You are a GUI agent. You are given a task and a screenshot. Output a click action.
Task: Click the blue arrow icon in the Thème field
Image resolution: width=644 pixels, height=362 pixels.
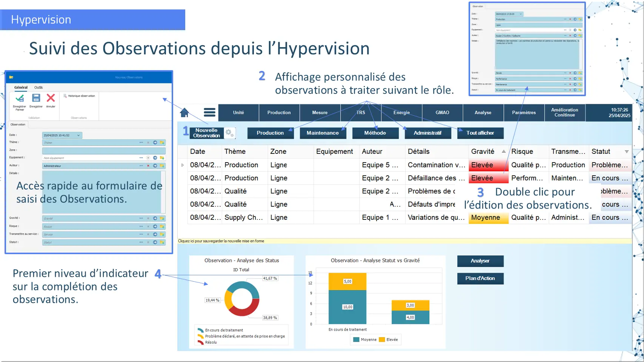tap(155, 143)
